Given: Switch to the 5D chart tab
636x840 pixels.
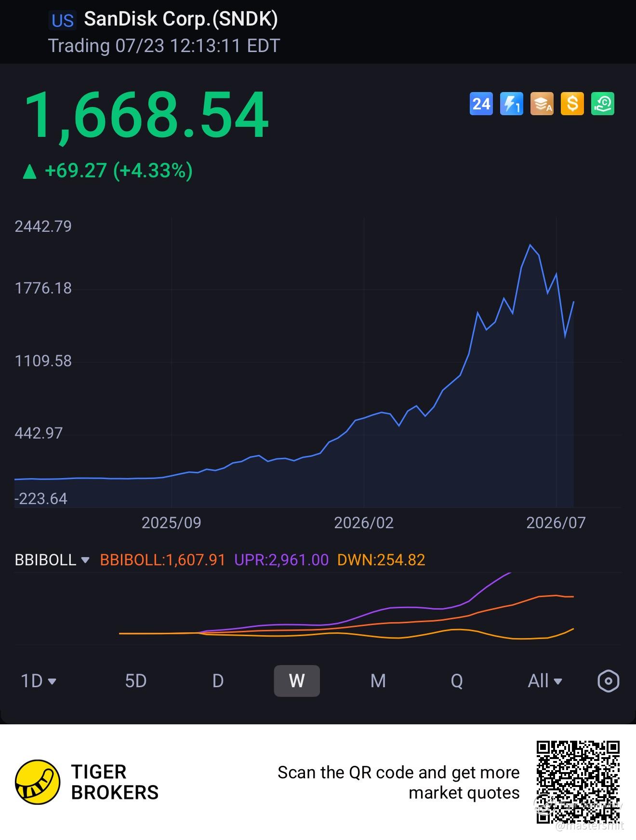Looking at the screenshot, I should (135, 681).
